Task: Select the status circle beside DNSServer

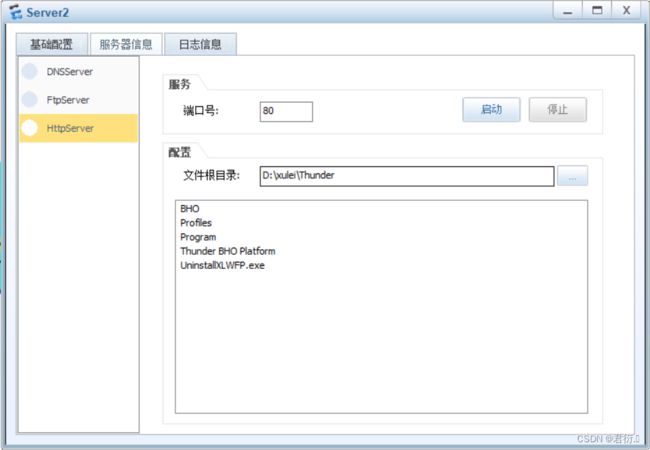Action: tap(30, 71)
